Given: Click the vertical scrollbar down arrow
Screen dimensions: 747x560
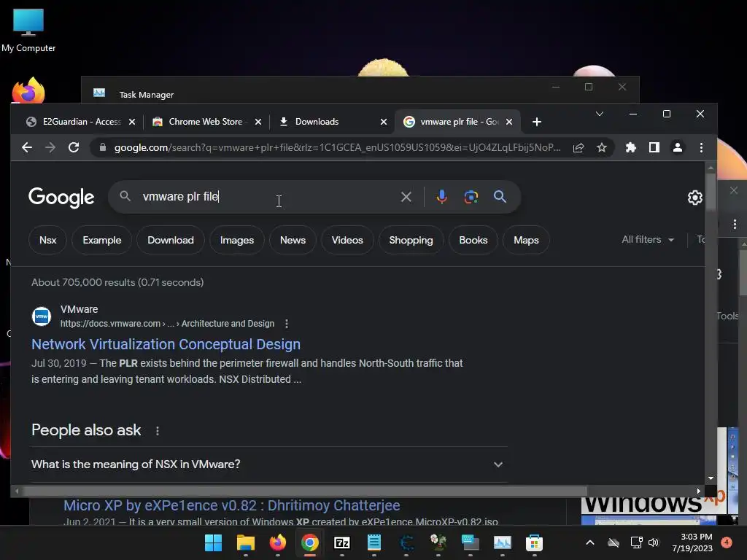Looking at the screenshot, I should tap(711, 478).
